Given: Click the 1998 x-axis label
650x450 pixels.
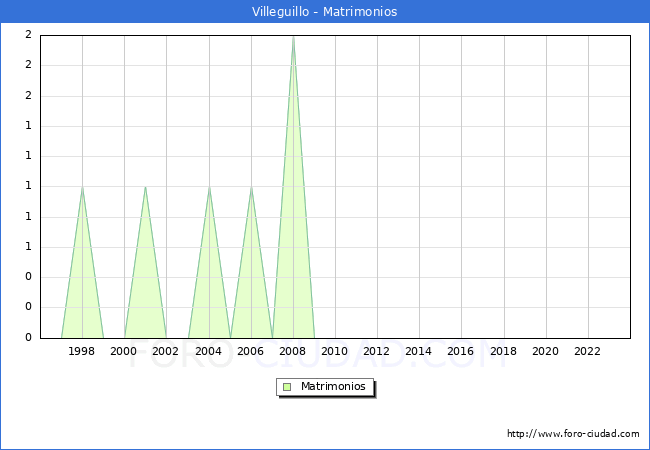Looking at the screenshot, I should coord(81,351).
